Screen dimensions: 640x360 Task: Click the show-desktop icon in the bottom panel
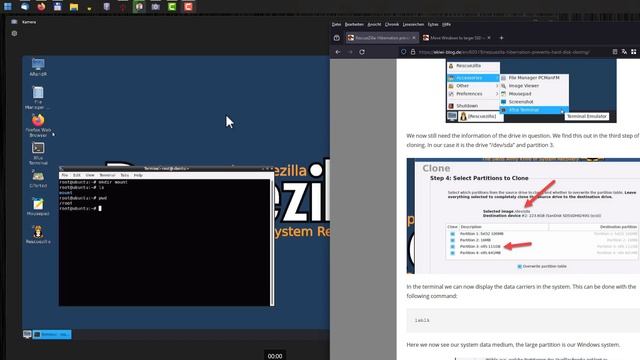tap(27, 334)
